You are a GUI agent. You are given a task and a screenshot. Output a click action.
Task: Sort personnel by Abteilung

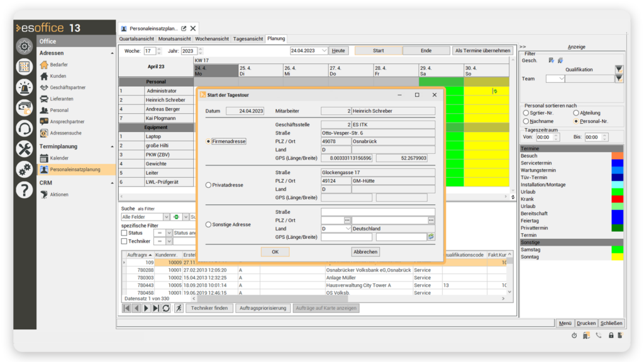coord(576,113)
